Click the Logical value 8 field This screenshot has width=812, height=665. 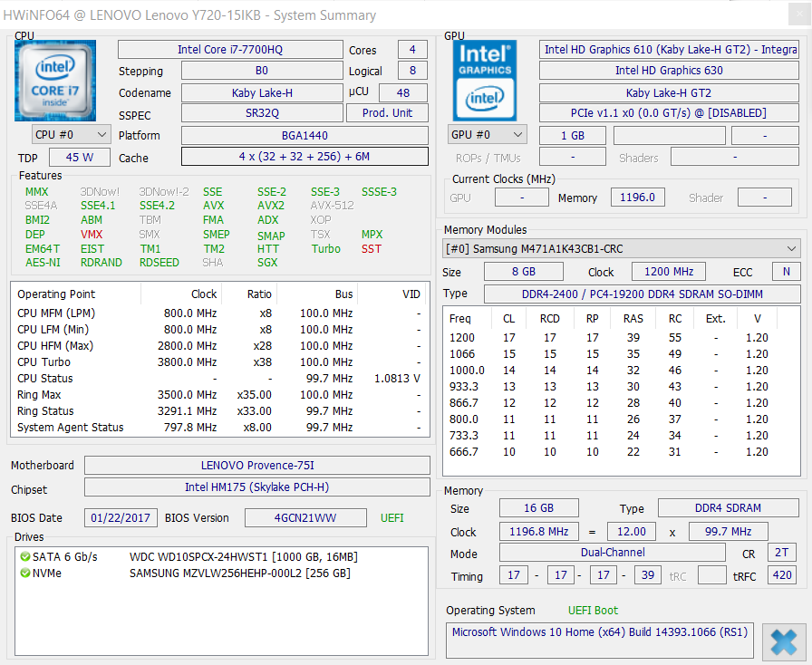click(x=412, y=71)
